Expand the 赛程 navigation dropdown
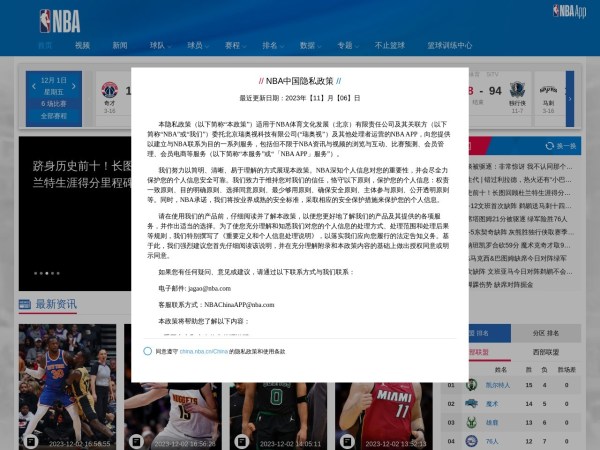The image size is (600, 450). [234, 45]
